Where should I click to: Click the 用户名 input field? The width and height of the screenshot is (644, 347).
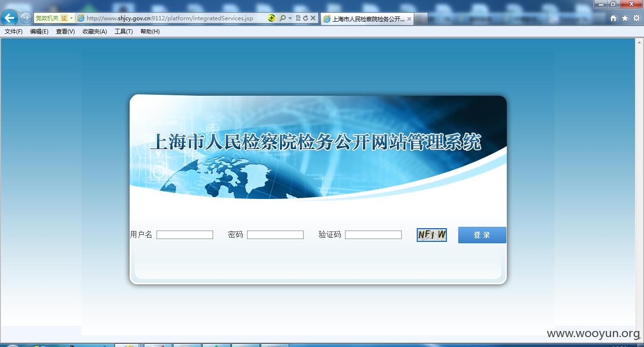185,235
